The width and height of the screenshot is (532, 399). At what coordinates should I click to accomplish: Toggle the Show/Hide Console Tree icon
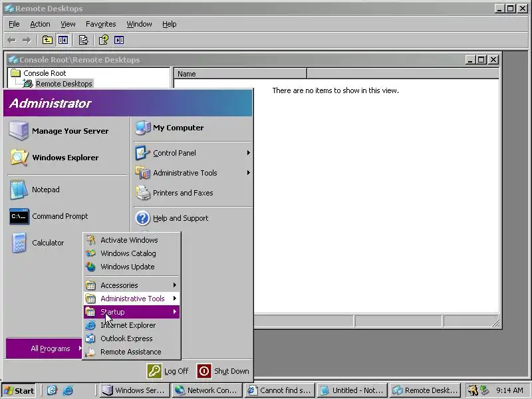pyautogui.click(x=63, y=40)
